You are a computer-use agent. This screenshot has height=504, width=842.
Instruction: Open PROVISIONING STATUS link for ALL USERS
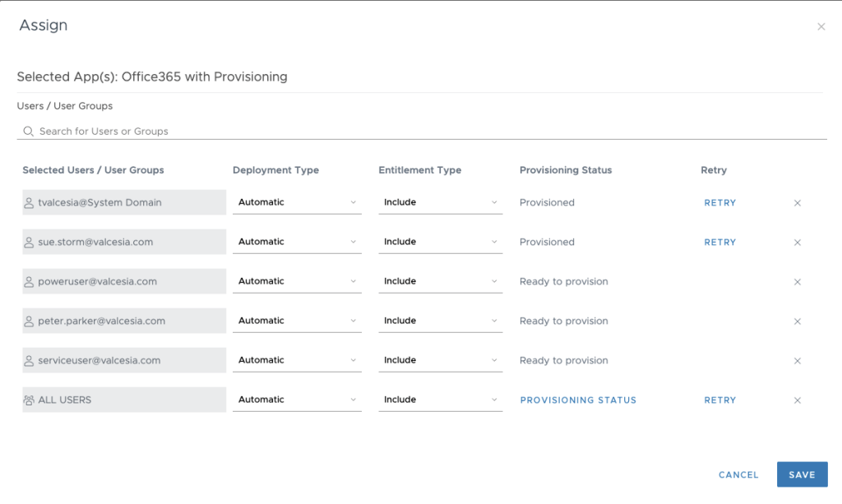(x=578, y=400)
